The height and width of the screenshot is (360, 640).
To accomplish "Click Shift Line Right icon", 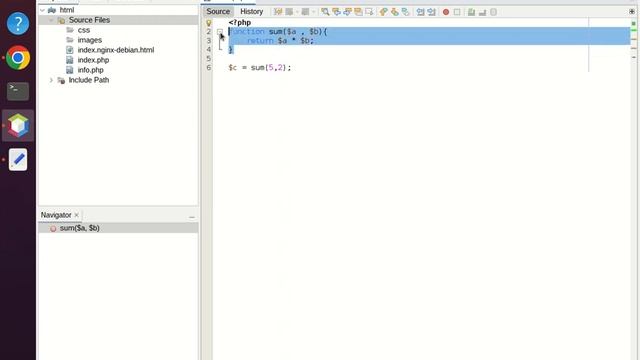I will click(431, 12).
